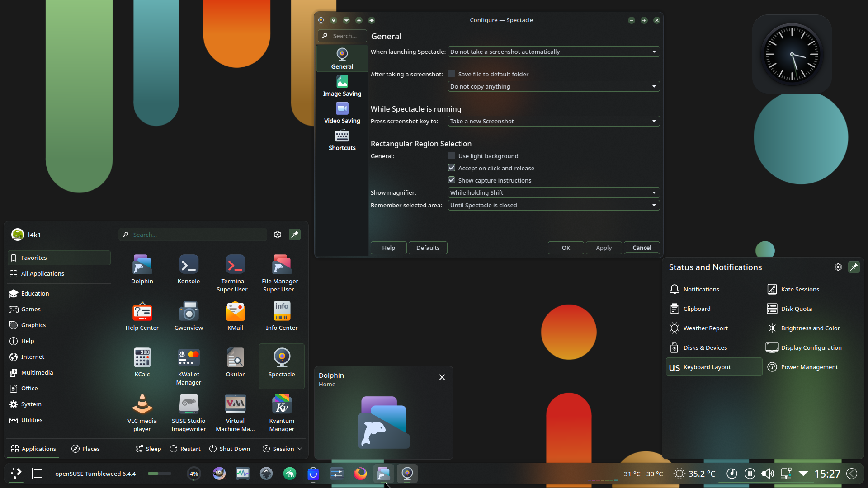Open the Press screenshot key to dropdown
This screenshot has height=488, width=868.
pyautogui.click(x=554, y=121)
